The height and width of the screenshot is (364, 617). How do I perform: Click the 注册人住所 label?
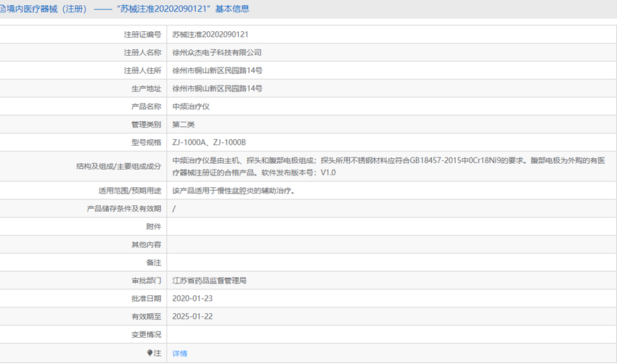click(x=142, y=71)
